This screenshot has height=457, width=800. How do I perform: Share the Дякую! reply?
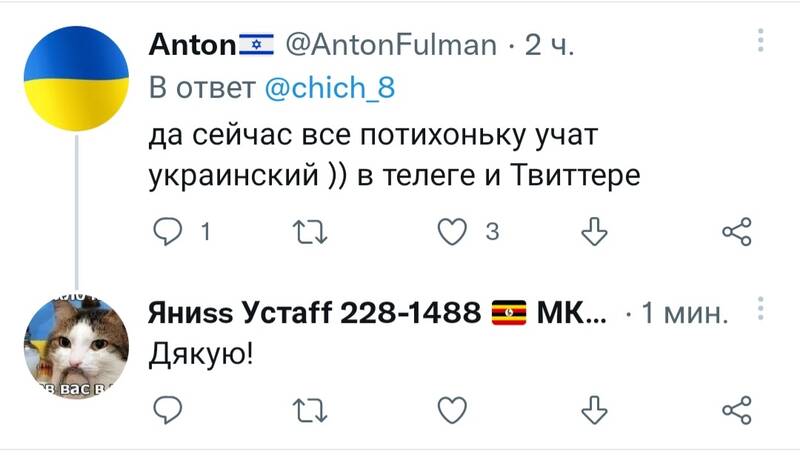point(737,410)
